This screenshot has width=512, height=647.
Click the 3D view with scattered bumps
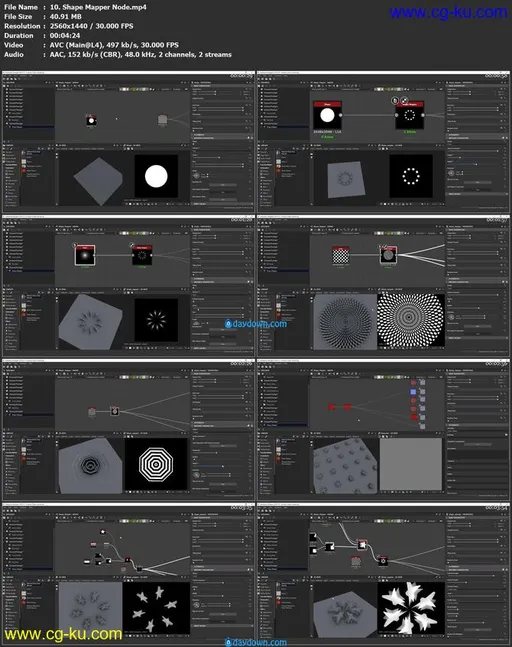coord(345,465)
